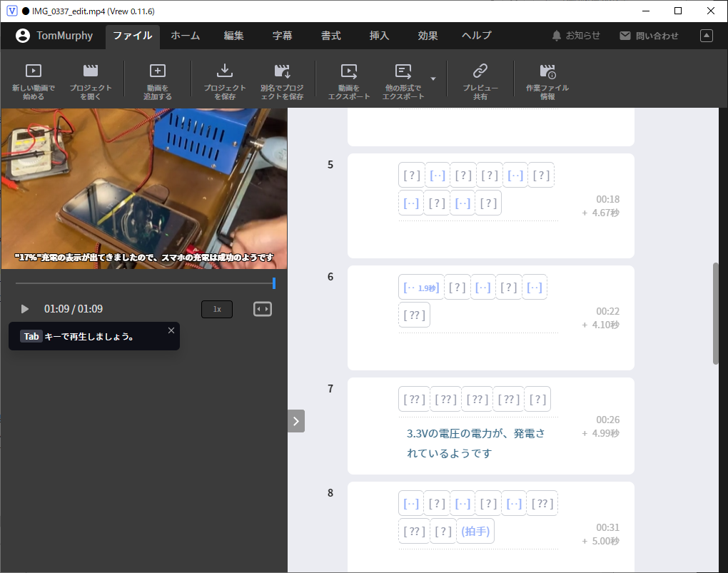Viewport: 728px width, 573px height.
Task: Click the video progress seek bar
Action: coord(143,283)
